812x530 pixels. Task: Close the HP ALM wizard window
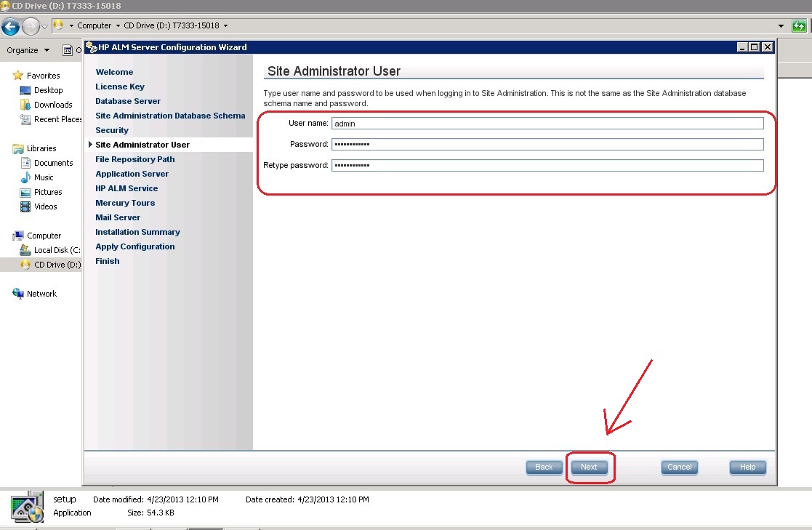click(x=768, y=47)
